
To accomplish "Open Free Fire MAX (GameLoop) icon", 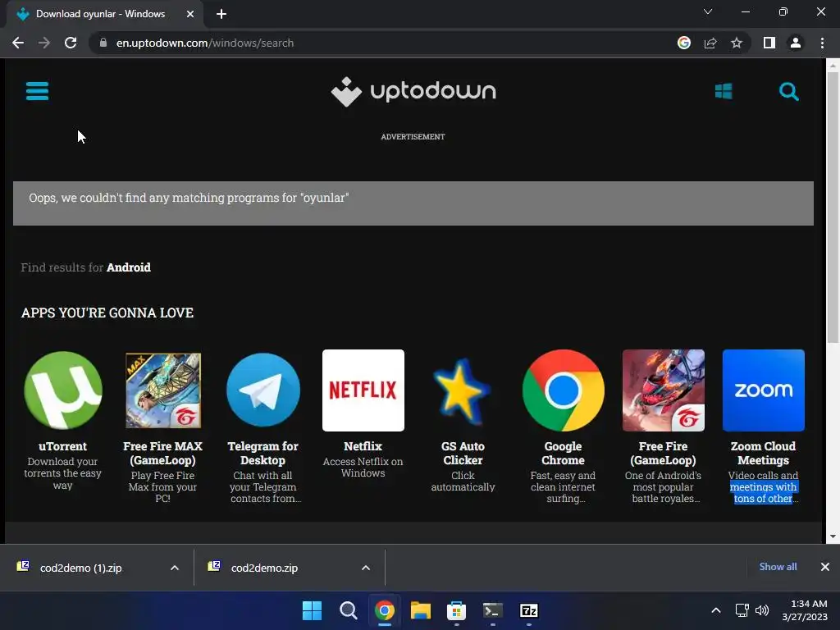I will coord(163,390).
